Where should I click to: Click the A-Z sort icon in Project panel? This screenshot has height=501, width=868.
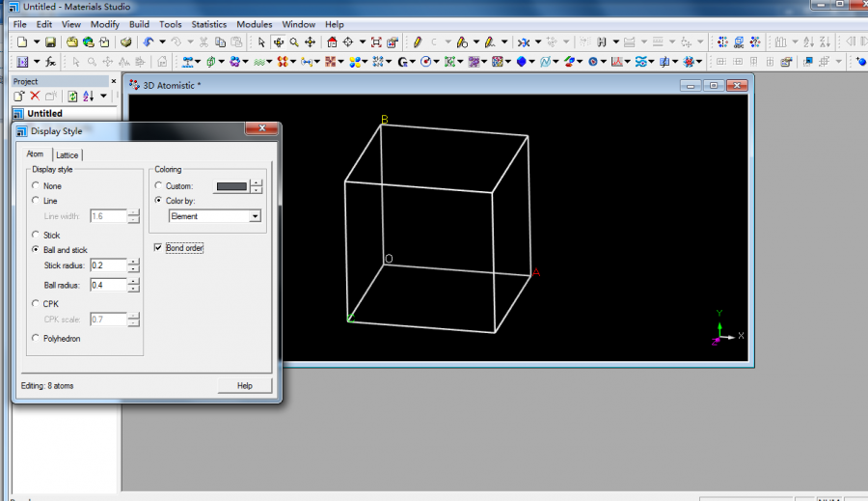point(88,97)
